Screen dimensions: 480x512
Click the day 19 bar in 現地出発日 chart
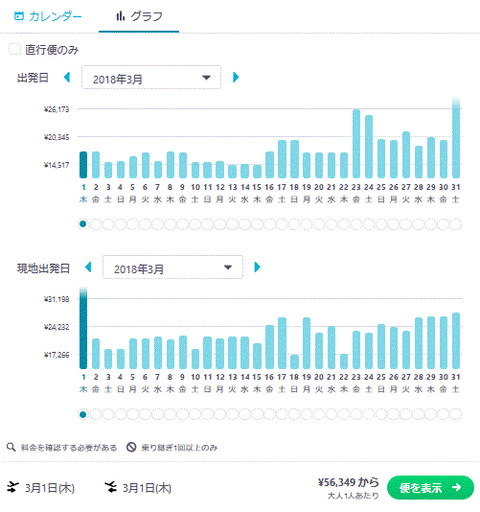307,343
